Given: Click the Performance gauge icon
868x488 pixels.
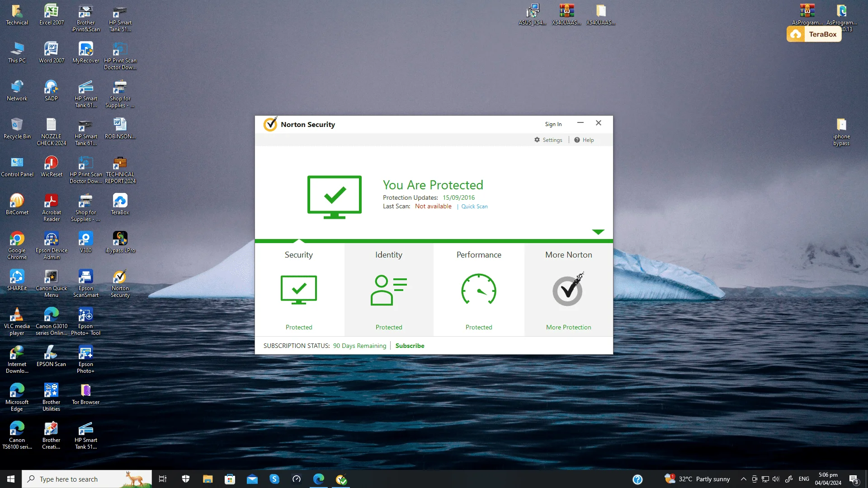Looking at the screenshot, I should (x=479, y=290).
